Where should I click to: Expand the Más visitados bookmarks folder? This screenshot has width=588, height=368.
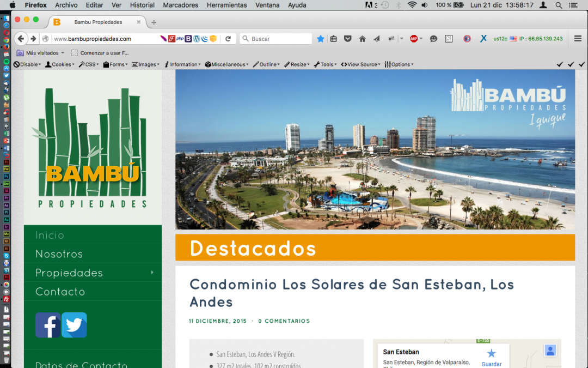click(x=40, y=53)
